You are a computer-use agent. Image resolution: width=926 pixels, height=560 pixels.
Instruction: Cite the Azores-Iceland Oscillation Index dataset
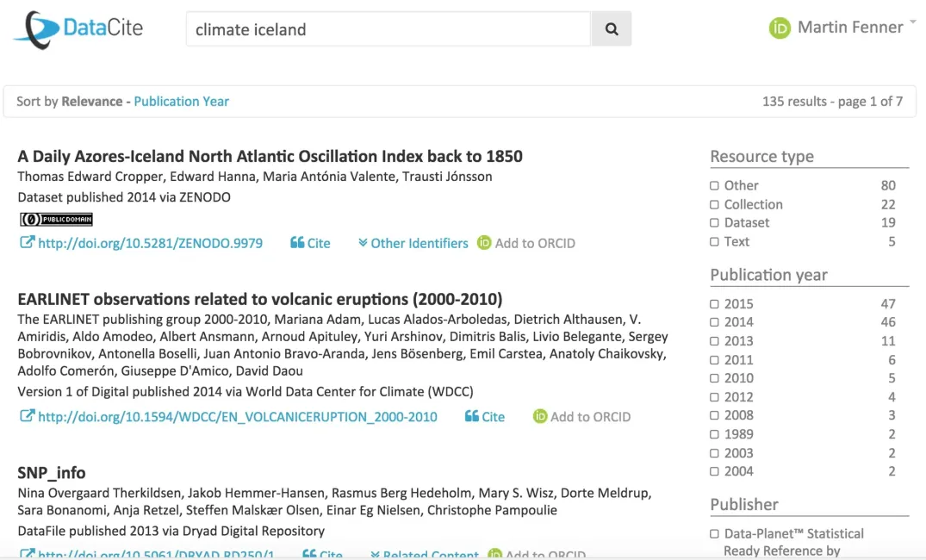click(310, 243)
